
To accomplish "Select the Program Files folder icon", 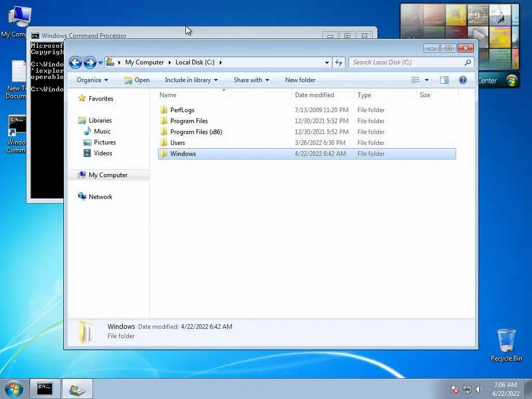I will 164,121.
